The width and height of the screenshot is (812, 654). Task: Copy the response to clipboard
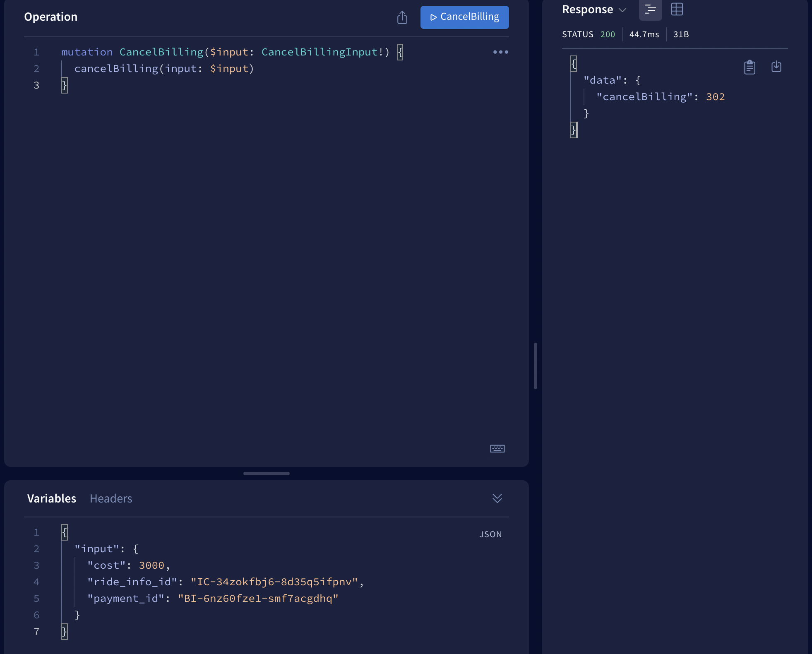pos(750,67)
